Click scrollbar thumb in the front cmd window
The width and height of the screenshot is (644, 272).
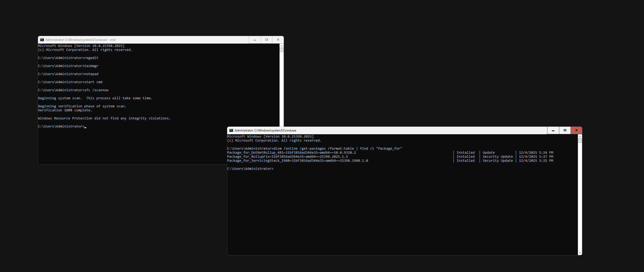(580, 141)
